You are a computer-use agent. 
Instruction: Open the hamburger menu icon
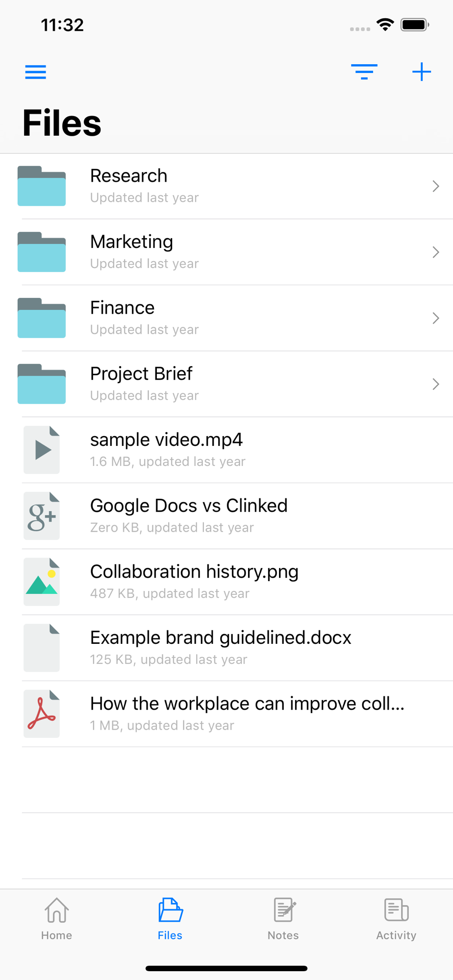point(35,72)
